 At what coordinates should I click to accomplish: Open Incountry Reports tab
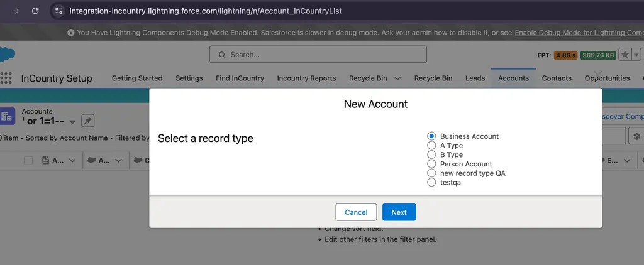click(306, 78)
